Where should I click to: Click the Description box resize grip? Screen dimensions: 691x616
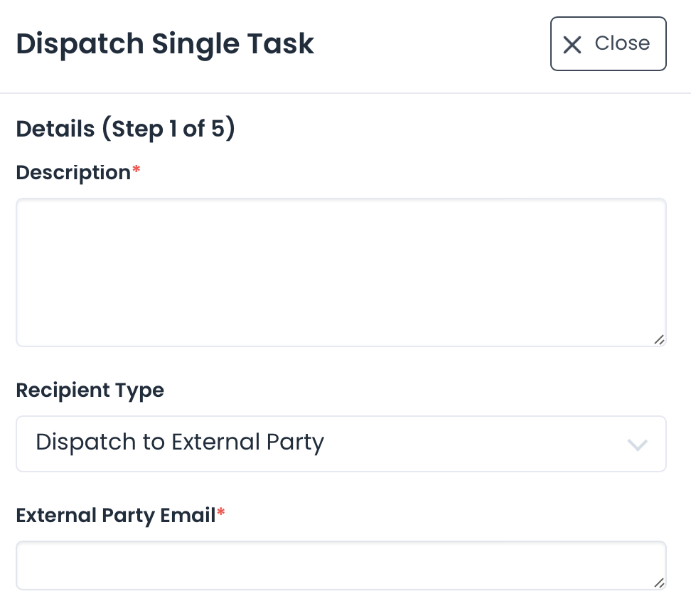(x=659, y=339)
